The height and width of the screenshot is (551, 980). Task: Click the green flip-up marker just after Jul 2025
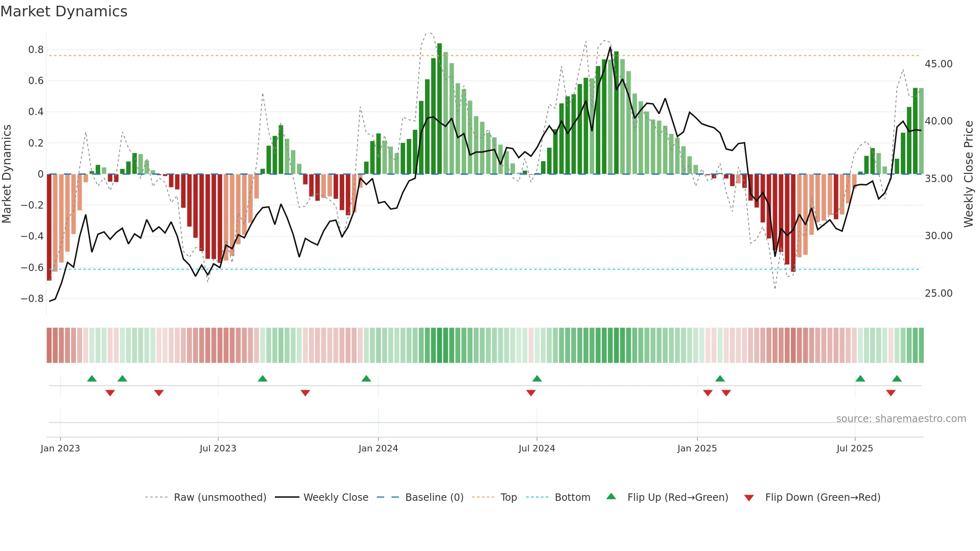[x=860, y=378]
